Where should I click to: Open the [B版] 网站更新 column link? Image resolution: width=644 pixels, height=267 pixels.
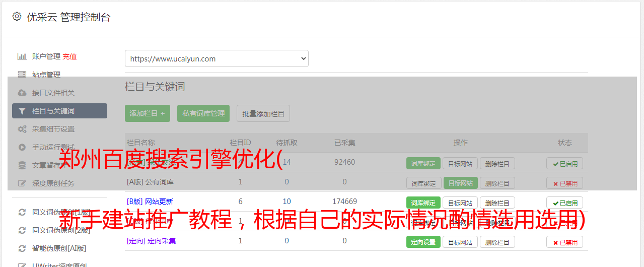150,202
